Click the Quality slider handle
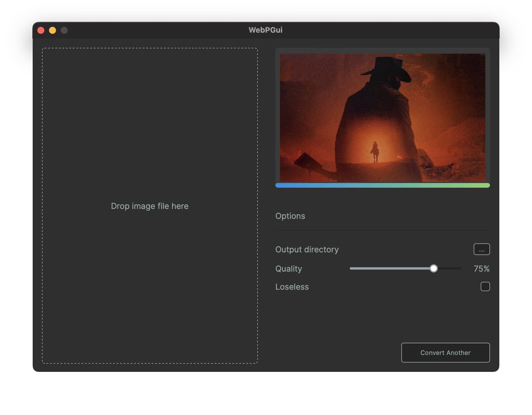The height and width of the screenshot is (415, 532). (x=434, y=268)
